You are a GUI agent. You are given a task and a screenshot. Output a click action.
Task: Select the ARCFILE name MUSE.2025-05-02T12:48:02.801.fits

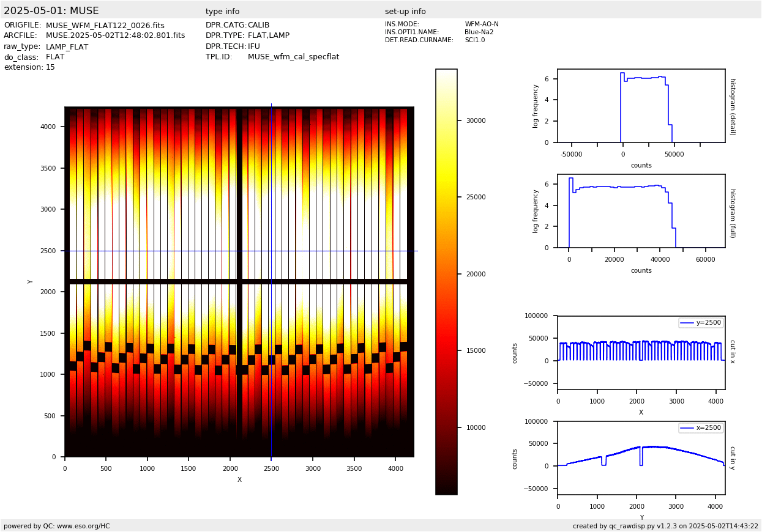115,36
